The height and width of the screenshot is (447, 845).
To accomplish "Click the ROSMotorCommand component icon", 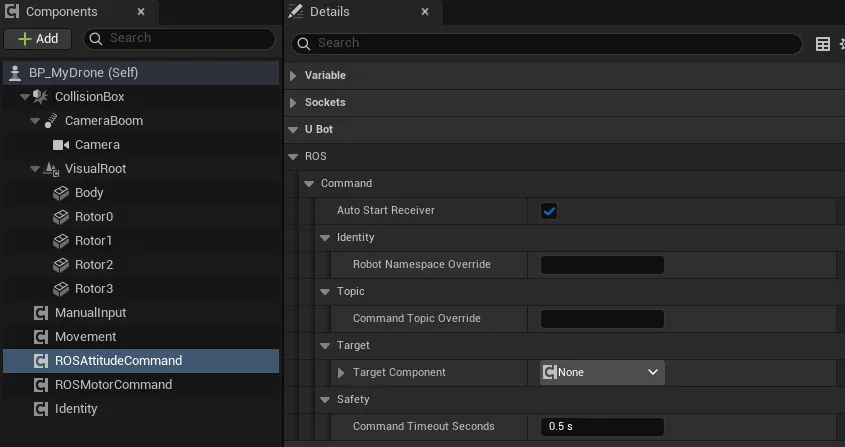I will [x=41, y=385].
